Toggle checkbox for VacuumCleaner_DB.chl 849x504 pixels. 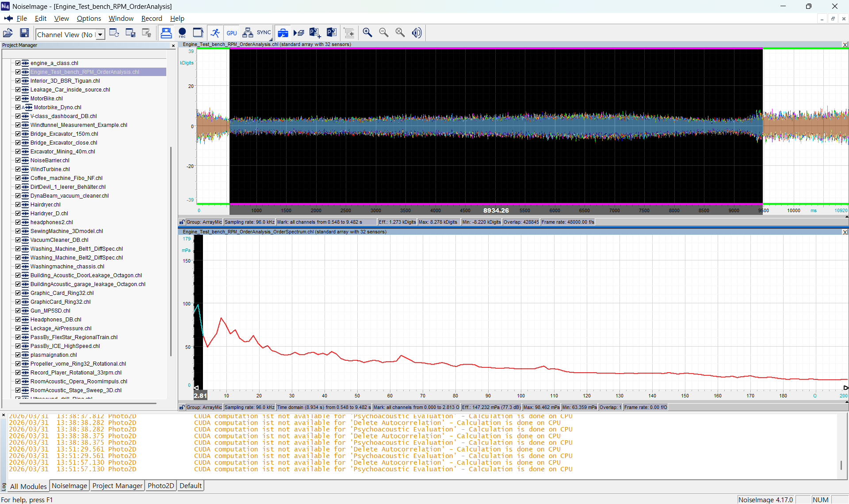[x=18, y=240]
